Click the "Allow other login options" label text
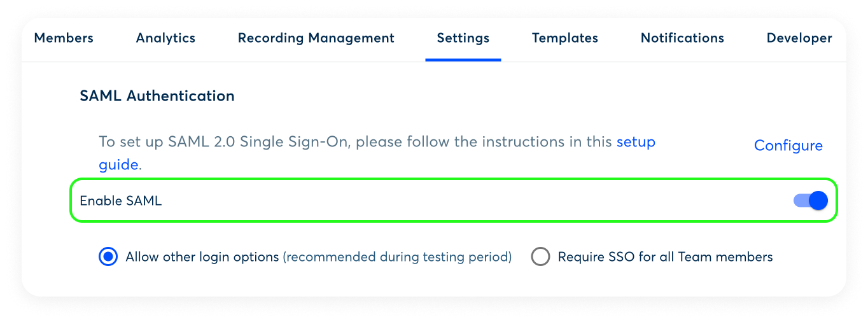Image resolution: width=868 pixels, height=322 pixels. 202,257
